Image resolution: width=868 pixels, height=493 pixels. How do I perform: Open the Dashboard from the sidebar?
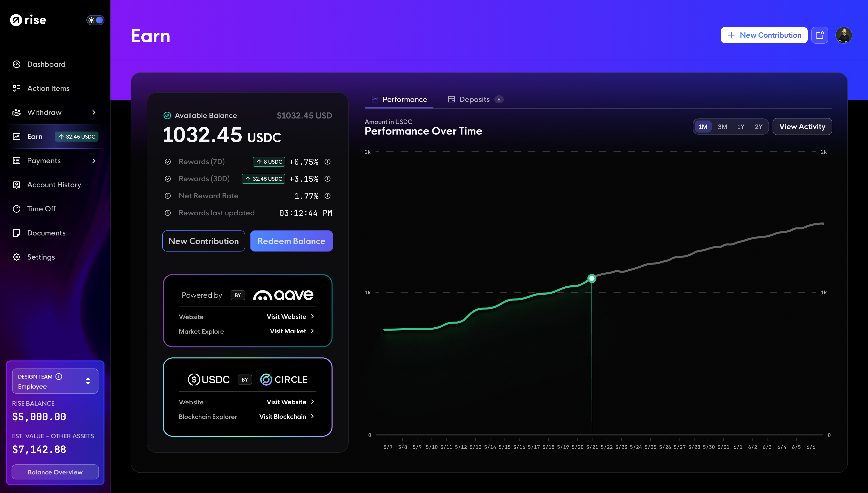pyautogui.click(x=46, y=64)
